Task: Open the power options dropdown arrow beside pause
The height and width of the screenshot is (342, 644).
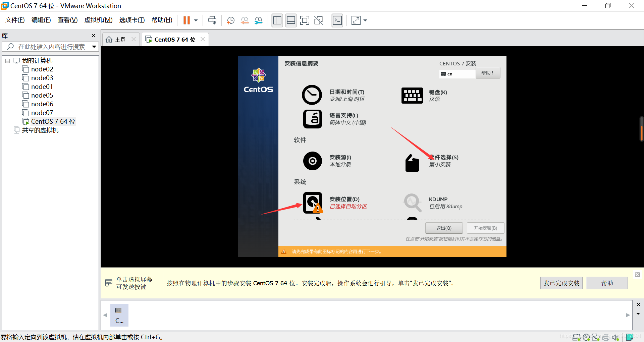Action: click(196, 20)
